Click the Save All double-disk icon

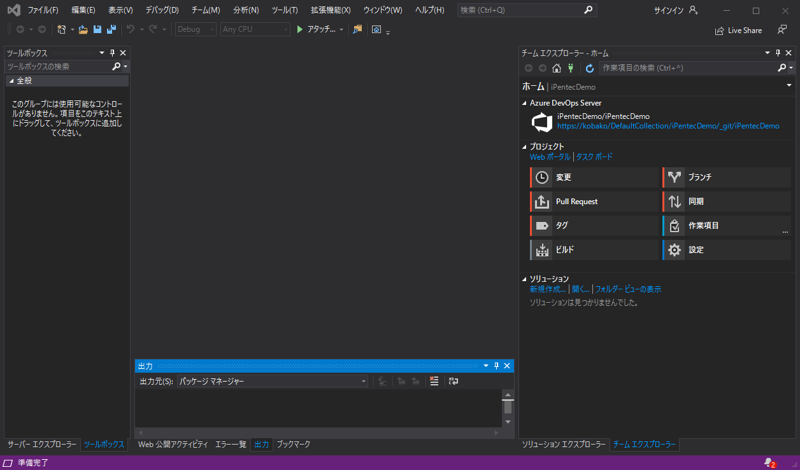click(111, 30)
